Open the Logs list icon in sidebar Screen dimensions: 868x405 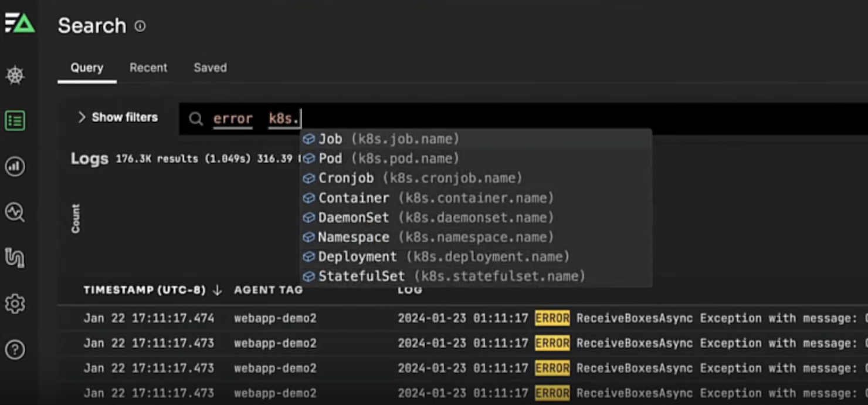coord(15,121)
